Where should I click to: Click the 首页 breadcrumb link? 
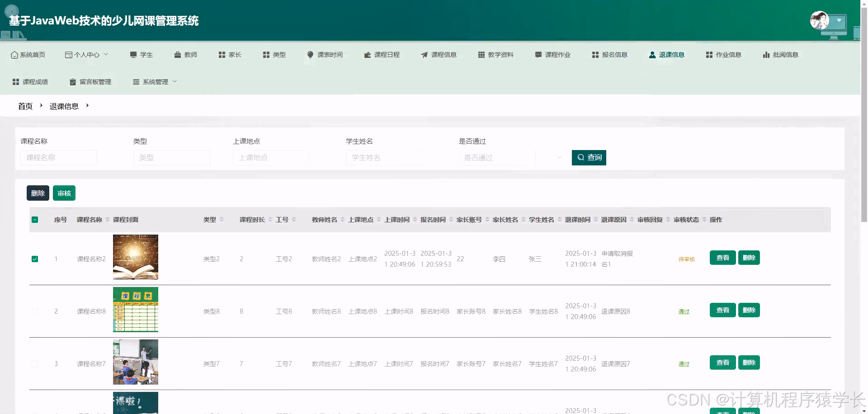(x=25, y=106)
